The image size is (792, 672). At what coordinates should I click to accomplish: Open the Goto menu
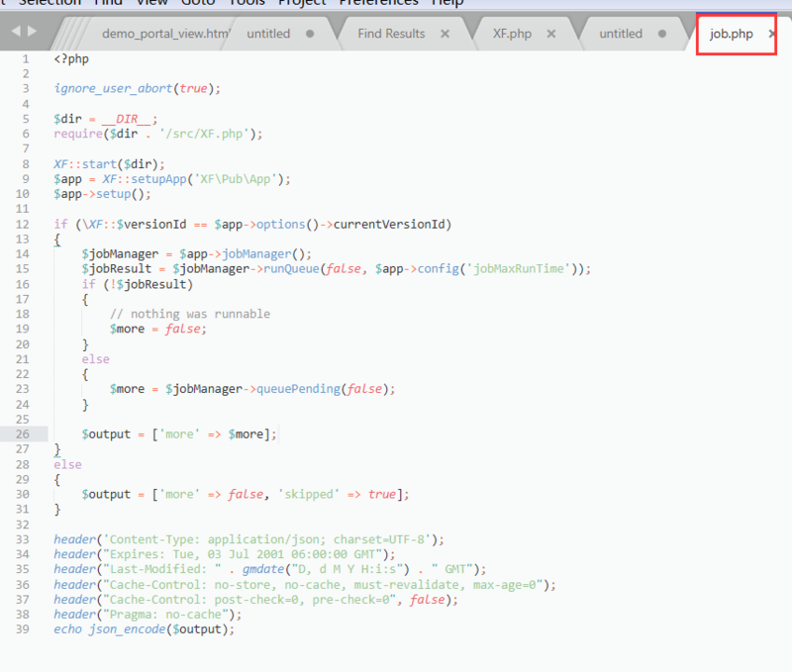[198, 3]
